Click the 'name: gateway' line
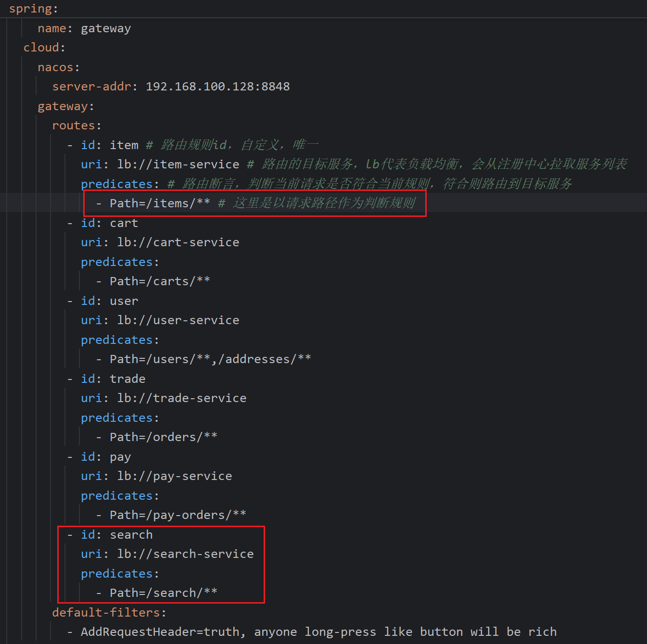Image resolution: width=647 pixels, height=644 pixels. click(x=84, y=28)
